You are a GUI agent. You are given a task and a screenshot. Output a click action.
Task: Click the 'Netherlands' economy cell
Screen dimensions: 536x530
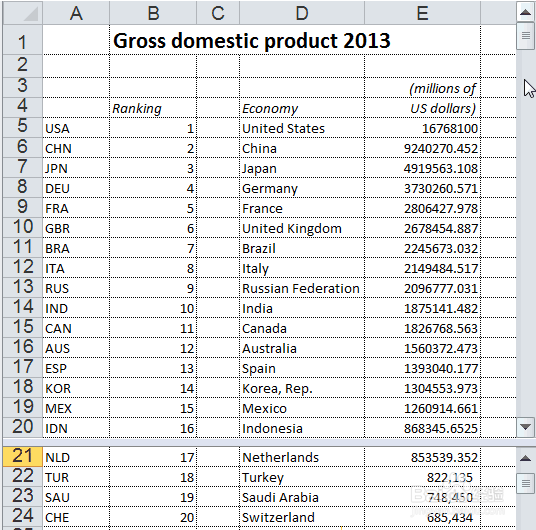[302, 457]
